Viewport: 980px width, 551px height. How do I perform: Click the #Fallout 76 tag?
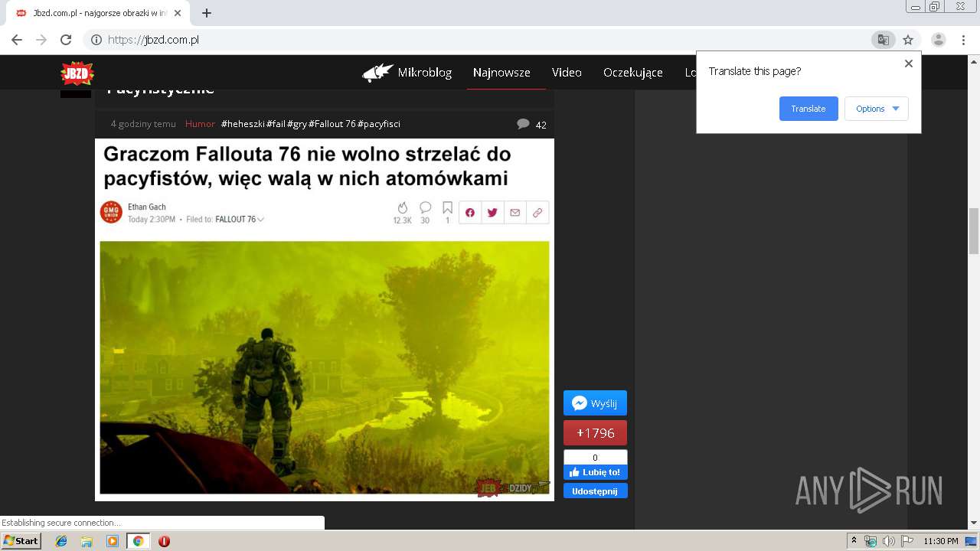coord(332,124)
